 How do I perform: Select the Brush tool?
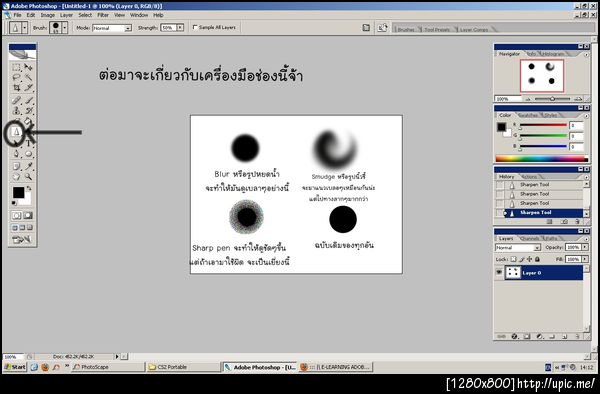(x=28, y=101)
